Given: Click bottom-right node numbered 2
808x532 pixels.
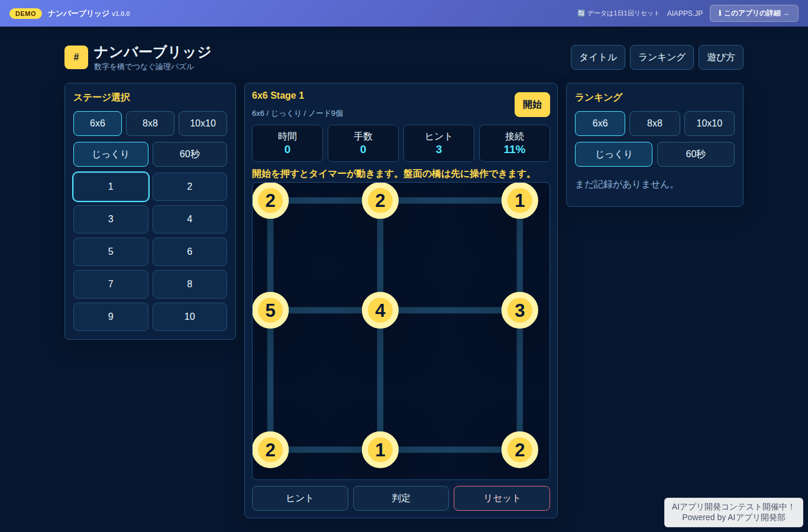Looking at the screenshot, I should [x=520, y=450].
